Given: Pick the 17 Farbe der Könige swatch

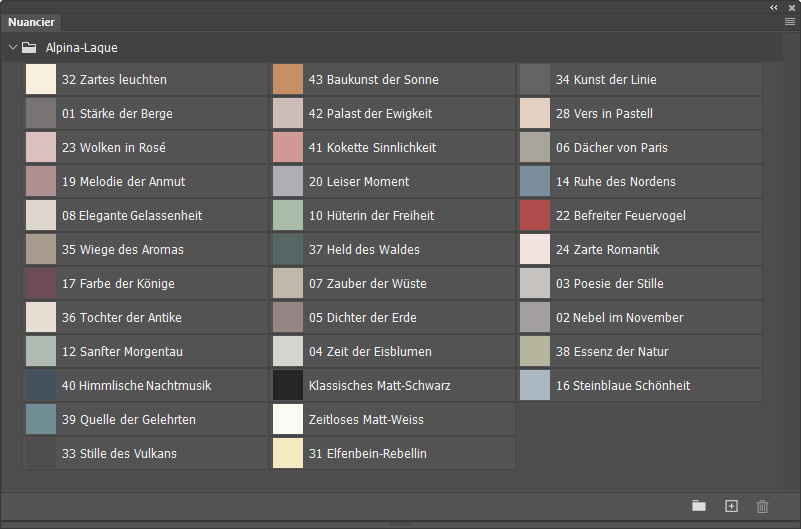Looking at the screenshot, I should (41, 283).
